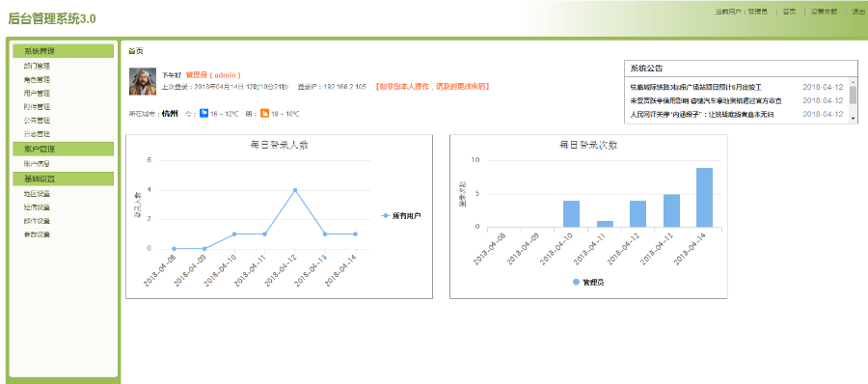This screenshot has height=384, width=868.
Task: Click the 管理员 ( admin ) username text
Action: pyautogui.click(x=212, y=75)
